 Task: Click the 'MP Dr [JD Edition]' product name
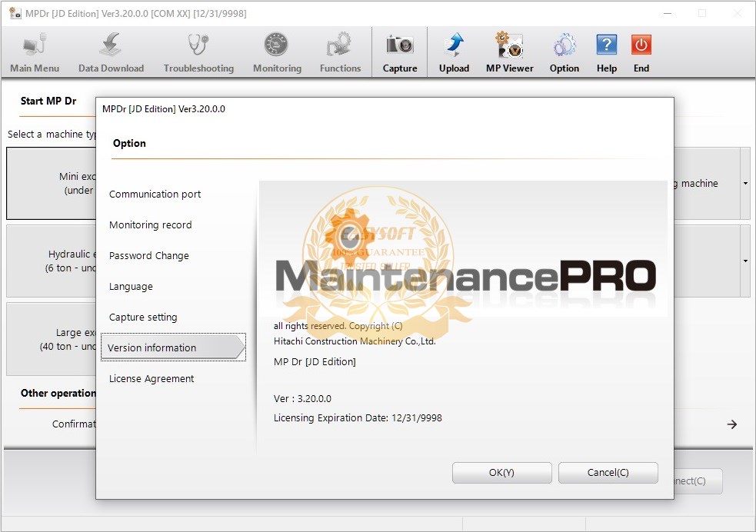pos(315,362)
